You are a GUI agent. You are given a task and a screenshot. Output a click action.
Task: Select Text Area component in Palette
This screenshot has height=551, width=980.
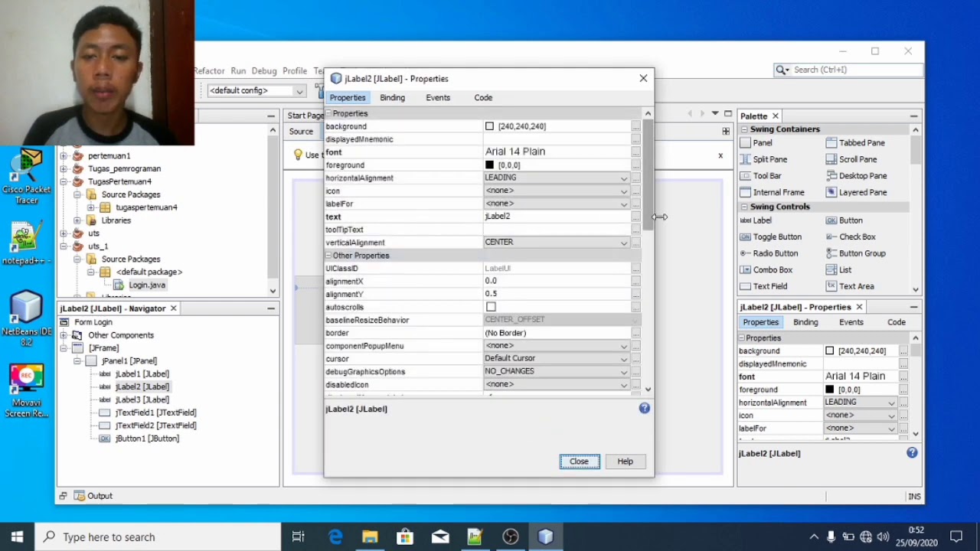849,286
